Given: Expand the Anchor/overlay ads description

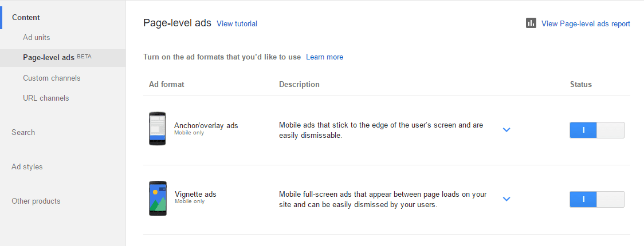Looking at the screenshot, I should click(506, 130).
